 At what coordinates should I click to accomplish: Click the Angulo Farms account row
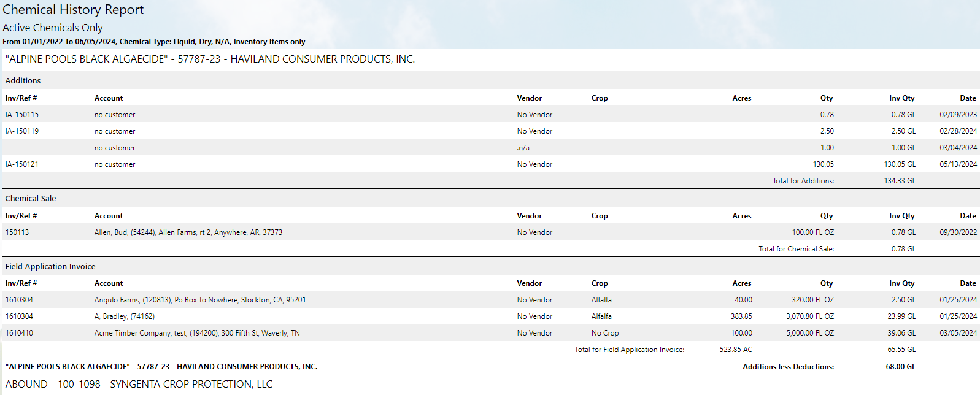pos(200,300)
